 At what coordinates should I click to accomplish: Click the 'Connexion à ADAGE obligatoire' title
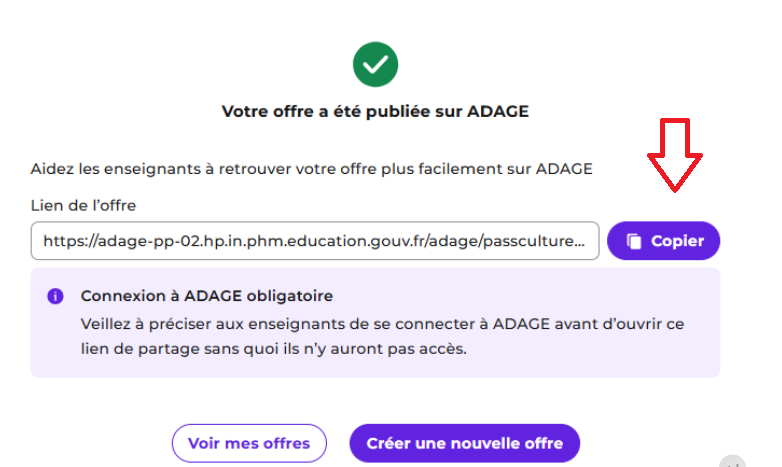(x=206, y=296)
